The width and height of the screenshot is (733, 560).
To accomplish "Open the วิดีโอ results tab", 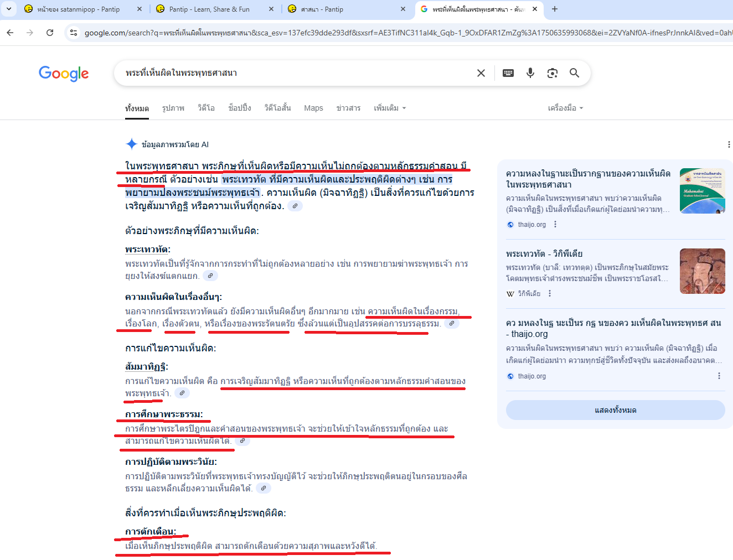I will coord(207,108).
